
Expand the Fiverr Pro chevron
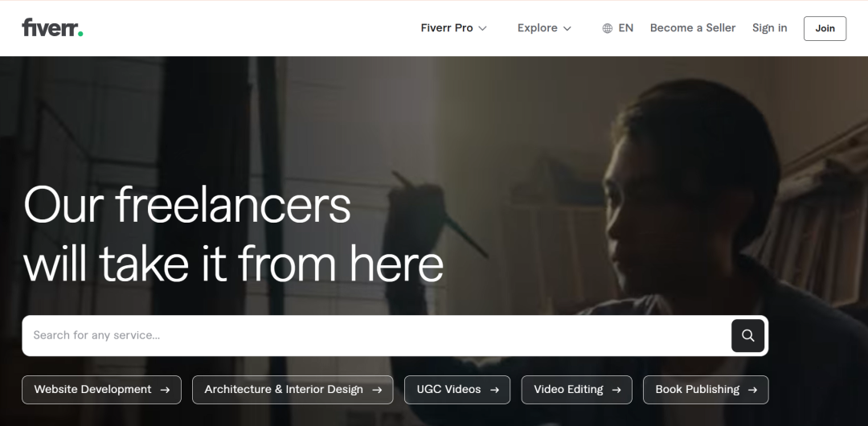(482, 28)
